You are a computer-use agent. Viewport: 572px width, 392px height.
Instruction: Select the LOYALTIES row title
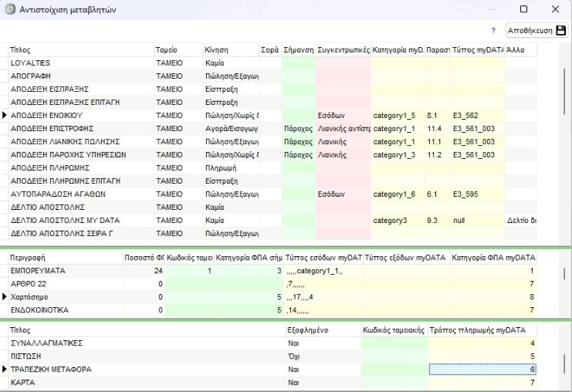pyautogui.click(x=77, y=63)
